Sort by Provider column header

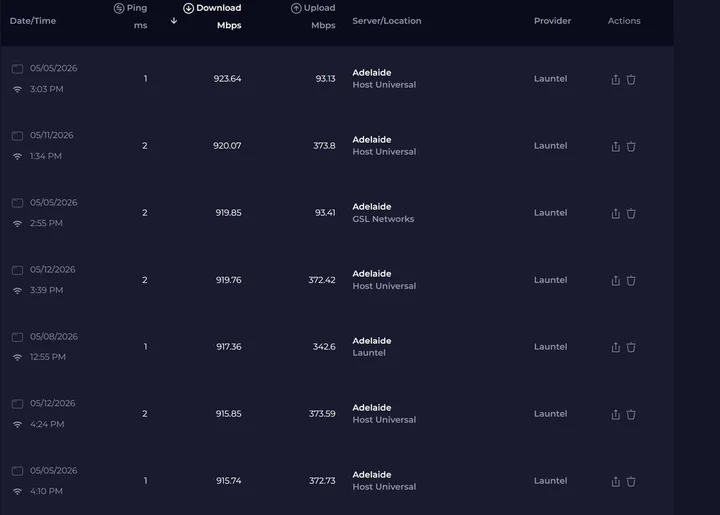tap(552, 21)
